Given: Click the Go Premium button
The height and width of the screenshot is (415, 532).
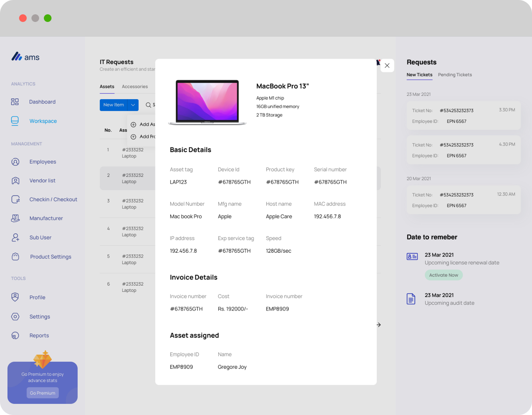Looking at the screenshot, I should [42, 393].
